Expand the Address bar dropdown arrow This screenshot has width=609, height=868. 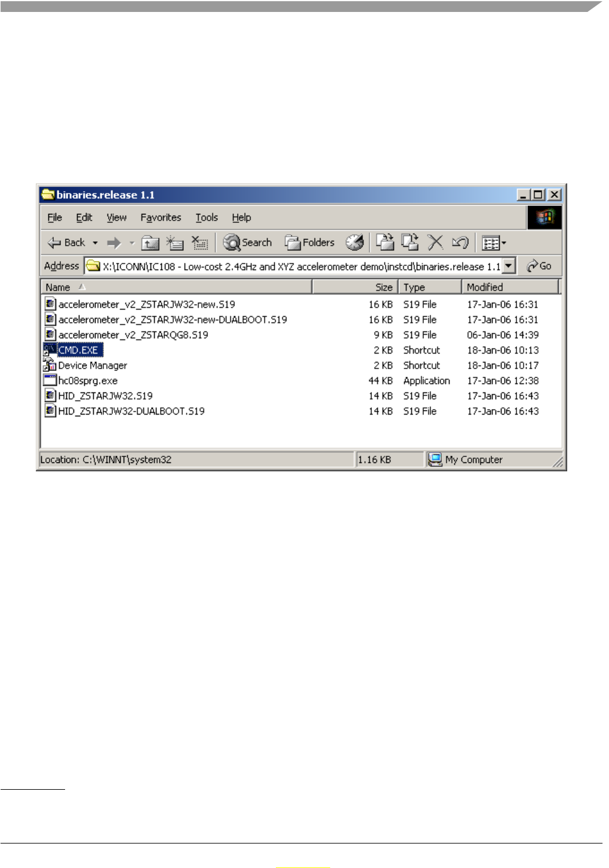(509, 266)
